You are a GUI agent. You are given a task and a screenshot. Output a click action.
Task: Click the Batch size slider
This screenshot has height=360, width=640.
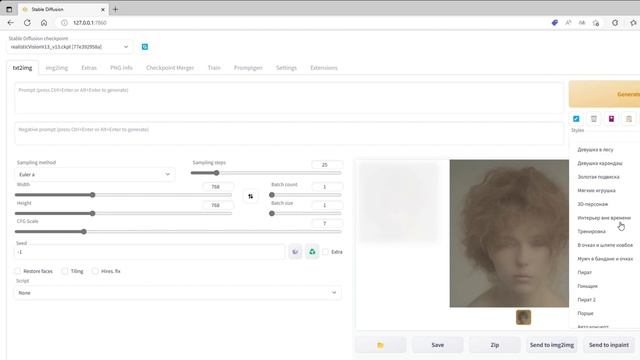[305, 213]
